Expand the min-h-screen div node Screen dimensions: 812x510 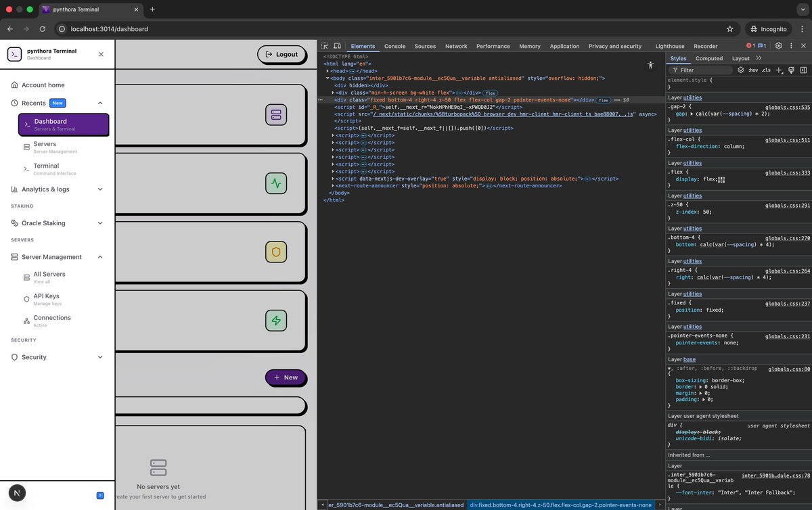coord(333,92)
